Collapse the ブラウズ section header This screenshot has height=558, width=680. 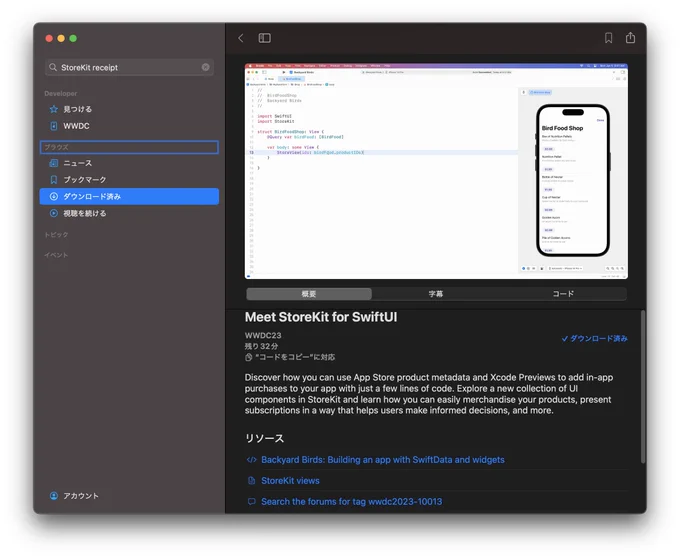click(129, 147)
